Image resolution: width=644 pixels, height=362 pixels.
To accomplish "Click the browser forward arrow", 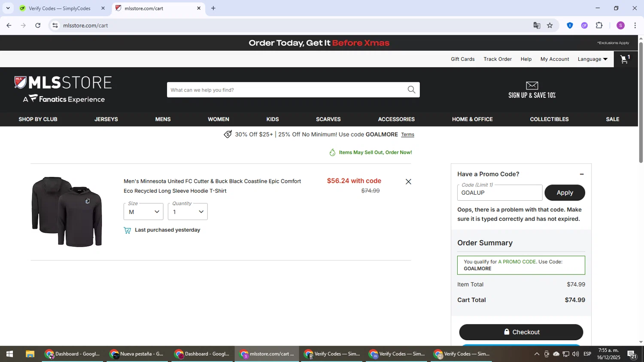I will 23,25.
